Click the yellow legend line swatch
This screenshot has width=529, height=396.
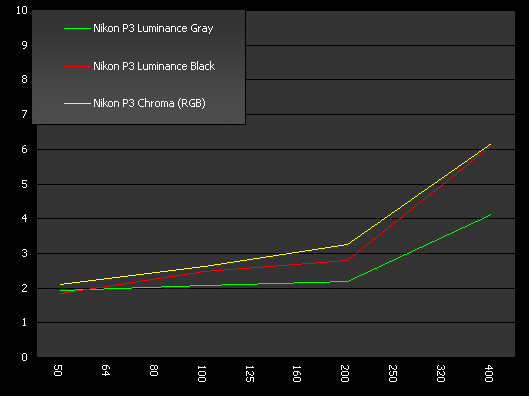(78, 104)
